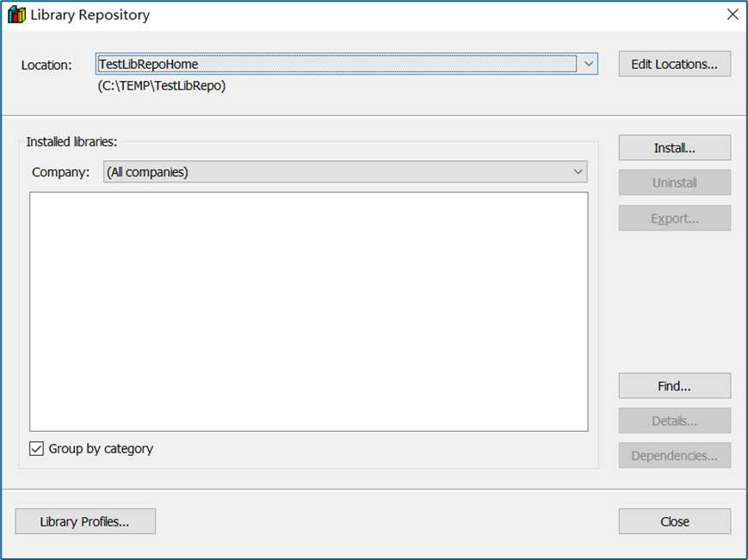The height and width of the screenshot is (560, 748).
Task: Click the Details... button
Action: point(674,421)
